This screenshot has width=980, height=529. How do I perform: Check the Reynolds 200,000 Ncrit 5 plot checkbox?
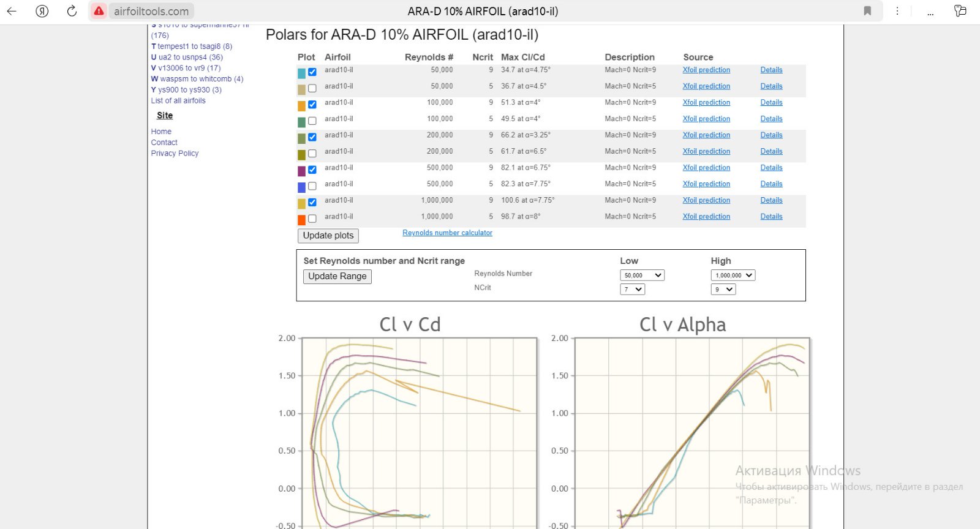point(312,154)
